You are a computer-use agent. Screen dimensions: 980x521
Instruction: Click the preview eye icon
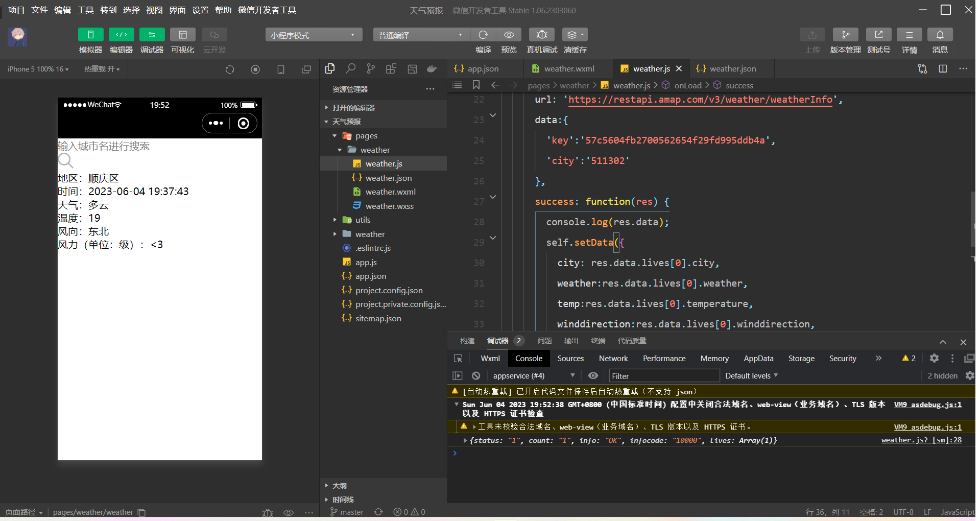pyautogui.click(x=509, y=35)
